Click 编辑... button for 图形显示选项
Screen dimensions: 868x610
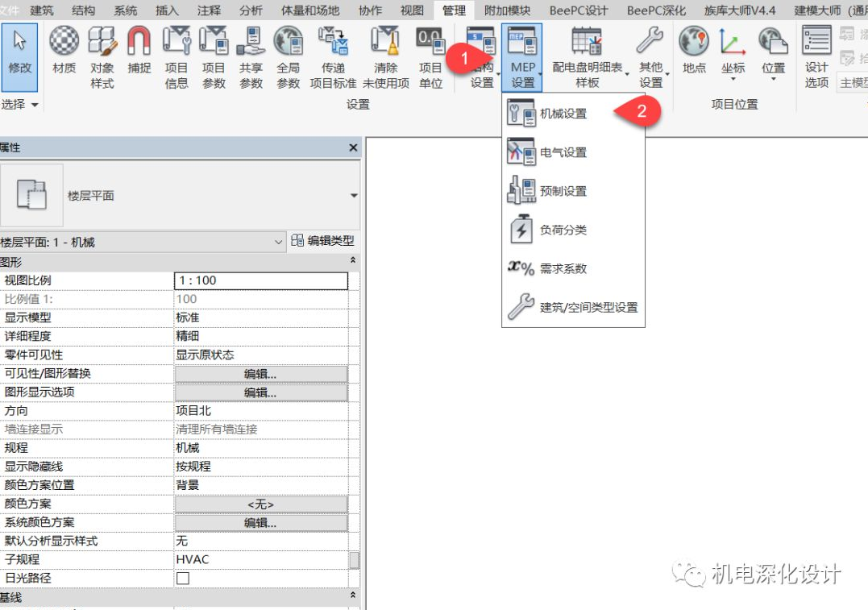[x=261, y=392]
